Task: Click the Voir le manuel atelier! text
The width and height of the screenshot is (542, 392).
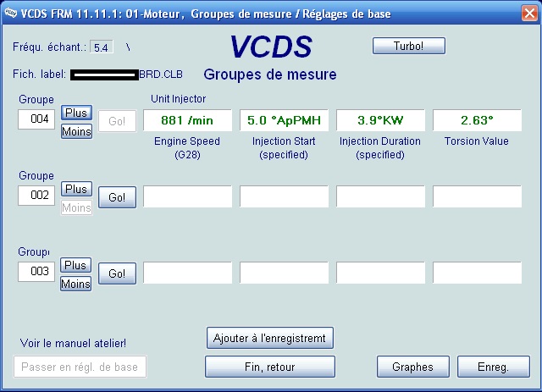Action: 73,343
